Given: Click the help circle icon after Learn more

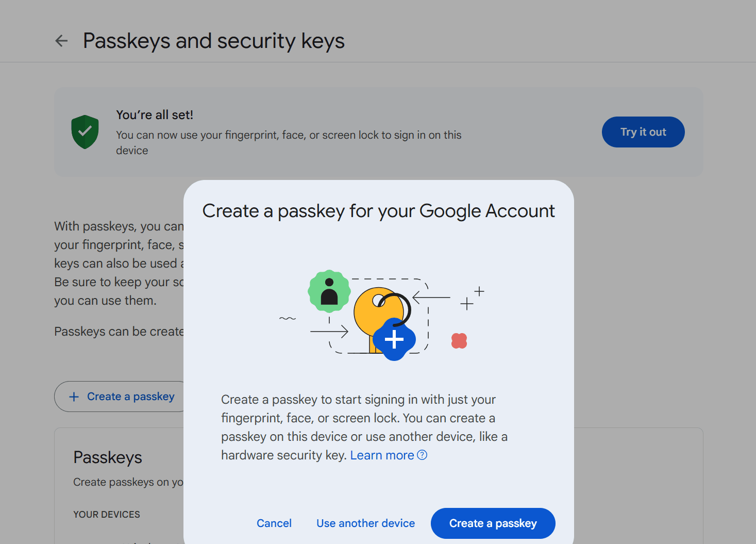Looking at the screenshot, I should tap(422, 455).
